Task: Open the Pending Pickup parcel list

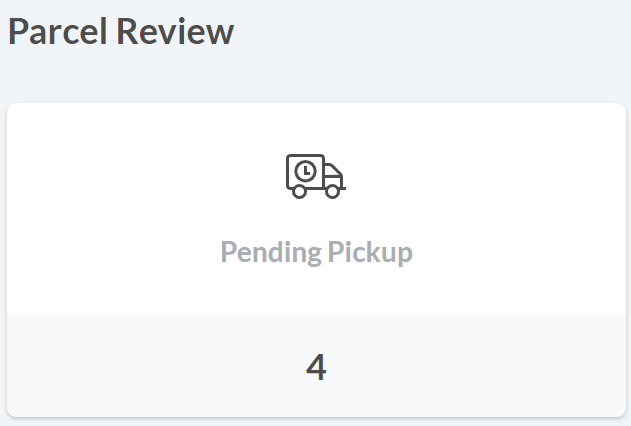Action: click(x=316, y=252)
